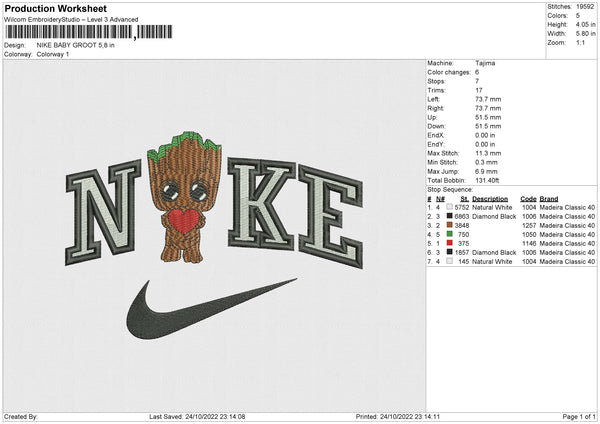Click the Max Stitch value '11.3 mm'
600x424 pixels.
(488, 153)
